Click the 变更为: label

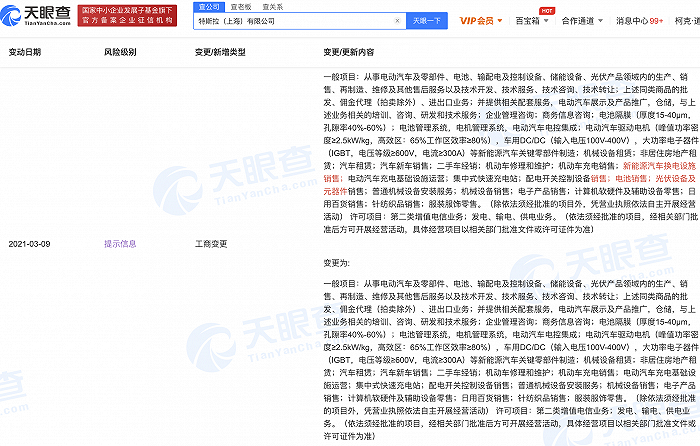pyautogui.click(x=337, y=263)
